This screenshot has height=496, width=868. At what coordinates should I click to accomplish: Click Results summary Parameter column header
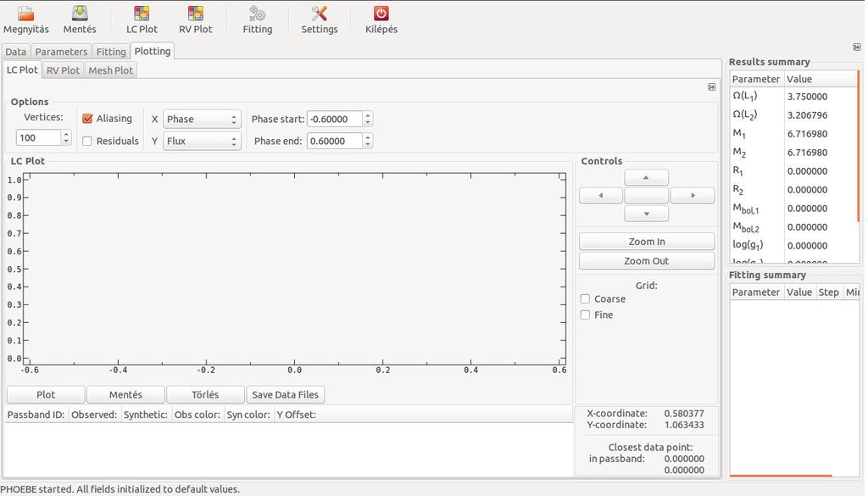coord(756,79)
